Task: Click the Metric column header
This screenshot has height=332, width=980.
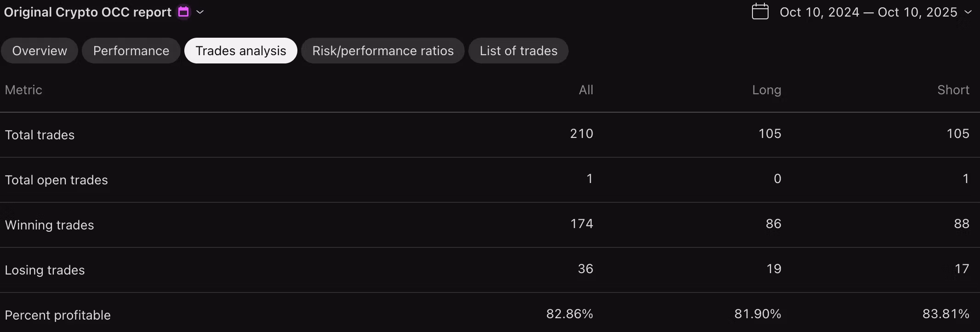Action: coord(23,90)
